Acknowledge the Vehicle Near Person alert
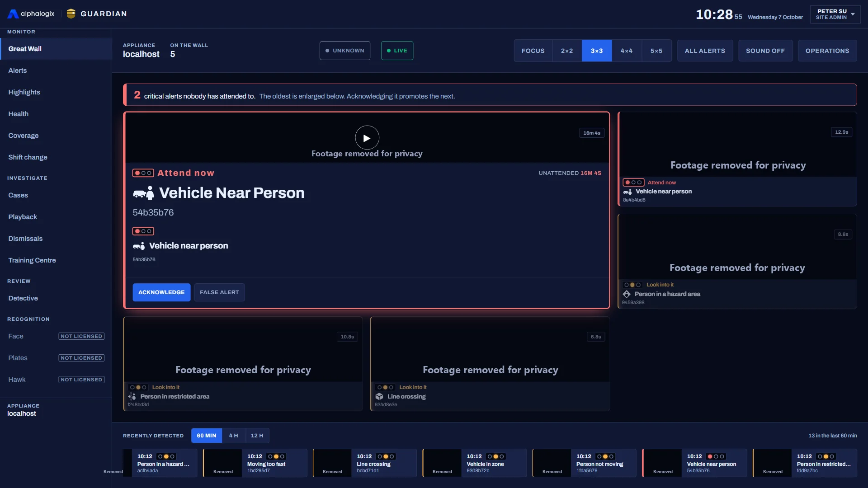Screen dimensions: 868x488 coord(161,292)
